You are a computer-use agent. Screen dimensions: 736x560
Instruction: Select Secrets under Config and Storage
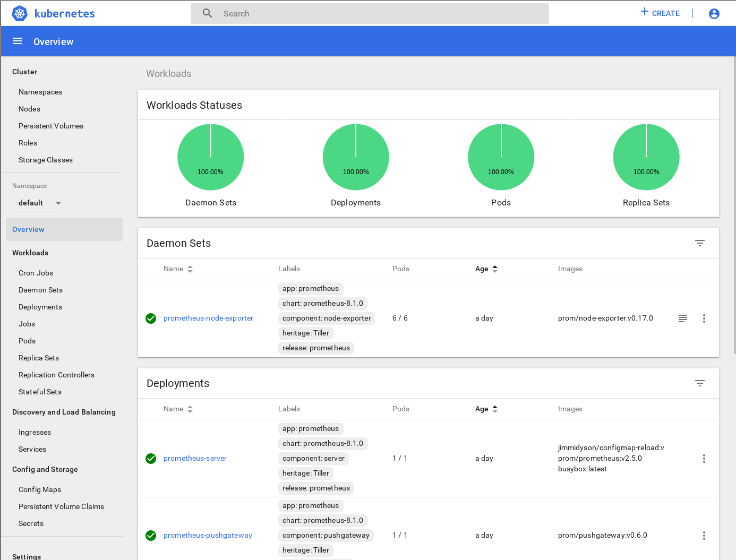click(x=31, y=523)
